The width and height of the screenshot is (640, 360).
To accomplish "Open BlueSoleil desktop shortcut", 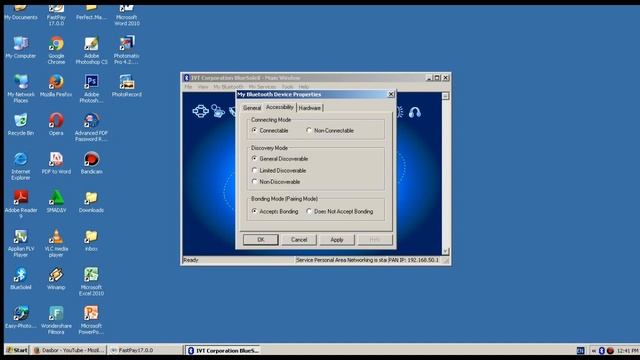I will 21,279.
